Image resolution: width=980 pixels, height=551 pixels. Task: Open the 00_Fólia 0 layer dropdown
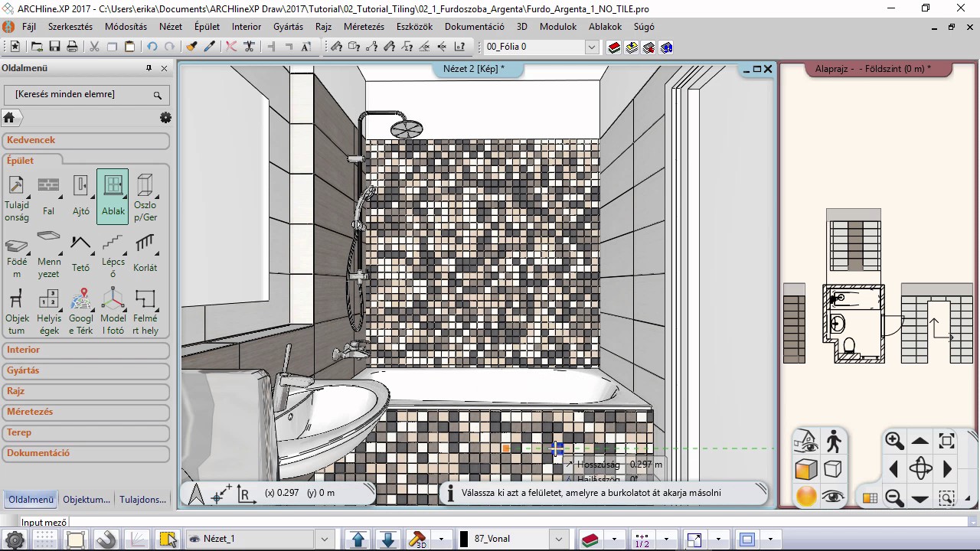pos(592,47)
